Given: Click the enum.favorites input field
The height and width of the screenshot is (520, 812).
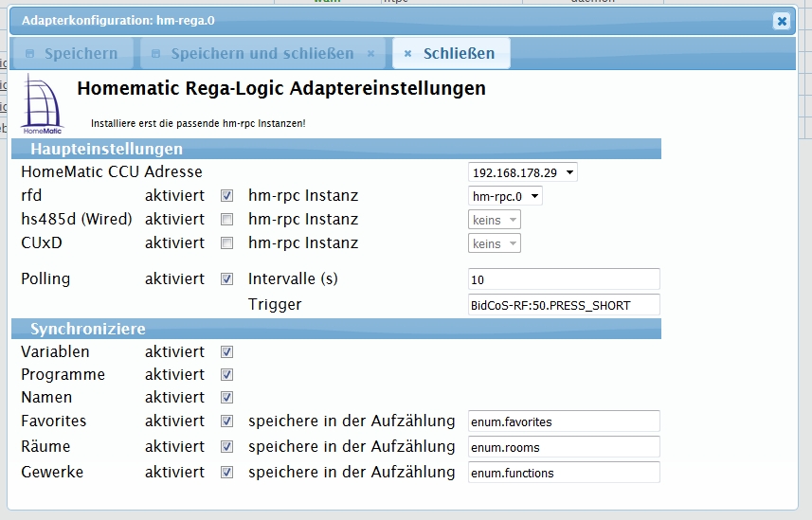Looking at the screenshot, I should pyautogui.click(x=564, y=421).
